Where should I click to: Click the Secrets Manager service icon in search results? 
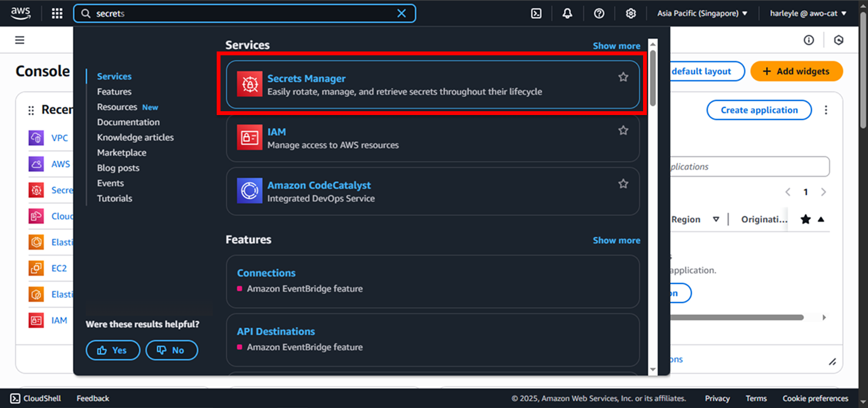point(250,85)
